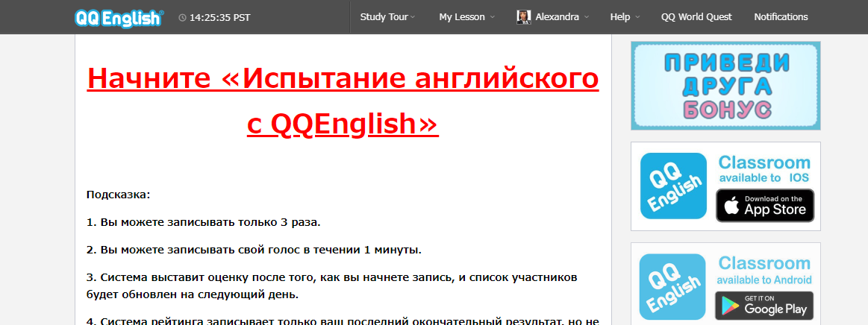Open Notifications
Screen dimensions: 868x325
(781, 17)
